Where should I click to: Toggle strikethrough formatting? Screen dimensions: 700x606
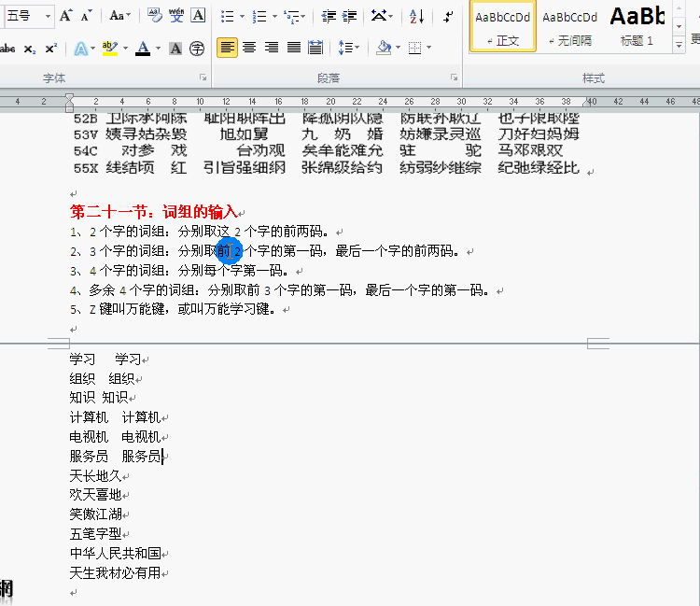click(x=7, y=49)
